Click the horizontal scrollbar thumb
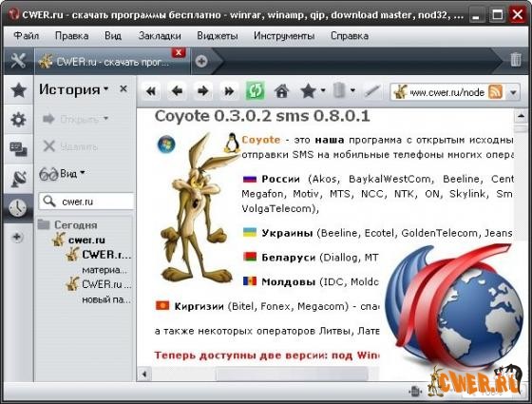The width and height of the screenshot is (532, 404). click(292, 375)
